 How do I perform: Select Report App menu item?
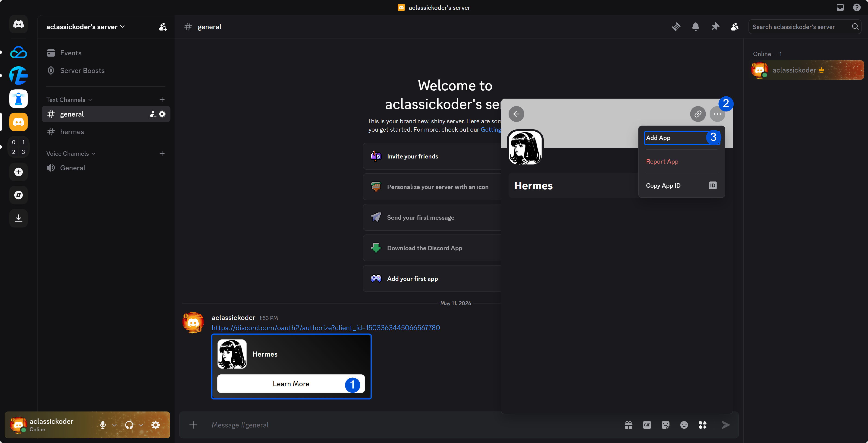coord(682,161)
